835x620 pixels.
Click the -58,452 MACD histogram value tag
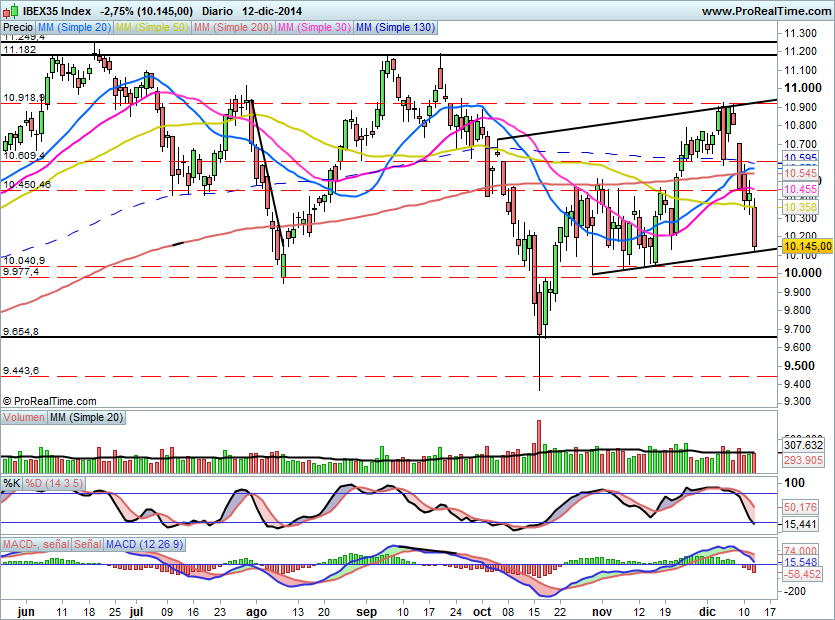click(802, 574)
